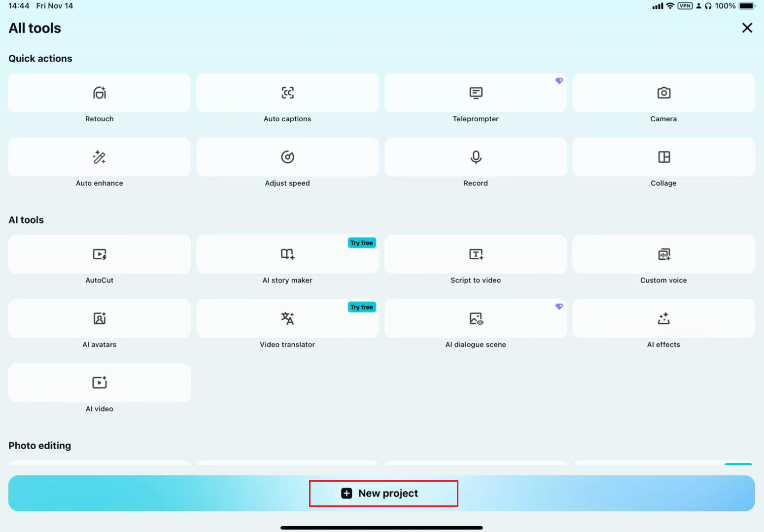This screenshot has width=764, height=532.
Task: Launch Auto captions
Action: click(287, 93)
